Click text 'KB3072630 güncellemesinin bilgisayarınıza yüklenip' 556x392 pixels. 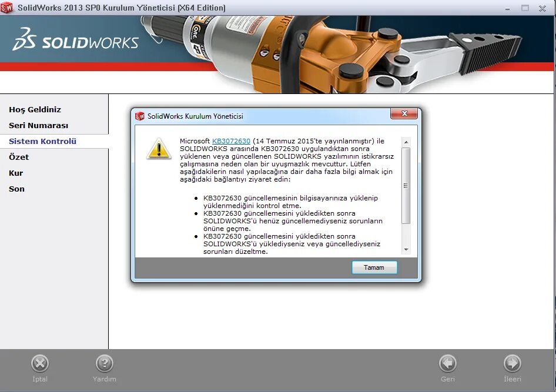(290, 198)
